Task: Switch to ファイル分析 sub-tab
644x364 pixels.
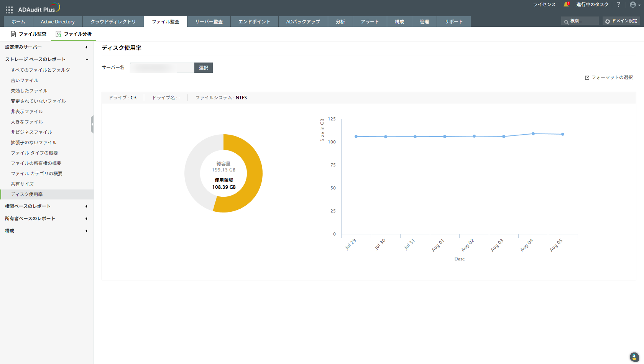Action: 74,34
